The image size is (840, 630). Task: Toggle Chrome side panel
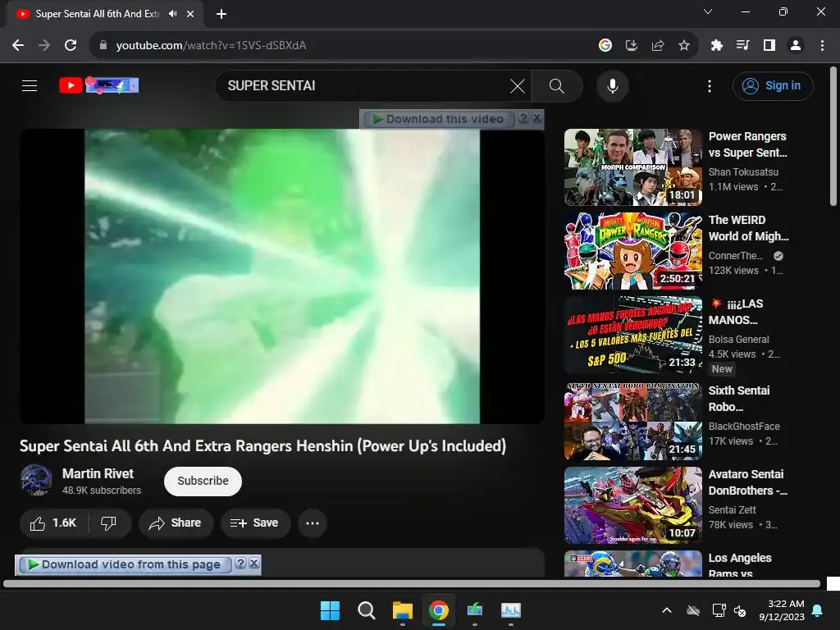pos(769,46)
